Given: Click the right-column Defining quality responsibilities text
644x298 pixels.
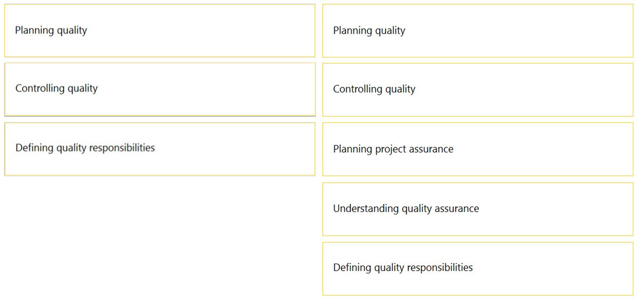Looking at the screenshot, I should [x=403, y=268].
